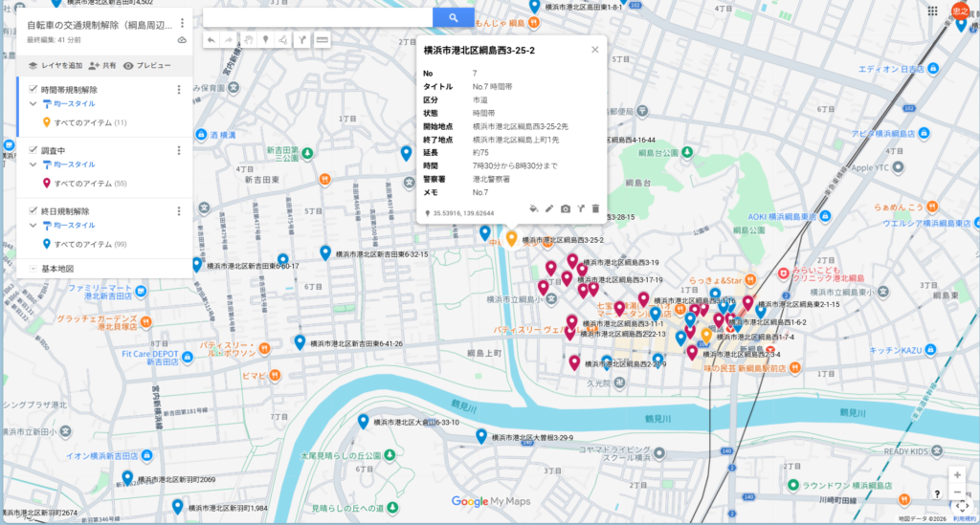Select the draw line tool
Screen dimensions: 980x525
[x=283, y=40]
